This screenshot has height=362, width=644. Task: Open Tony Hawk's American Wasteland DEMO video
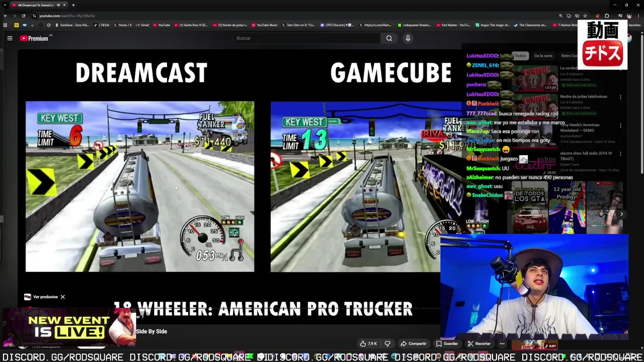click(x=580, y=128)
